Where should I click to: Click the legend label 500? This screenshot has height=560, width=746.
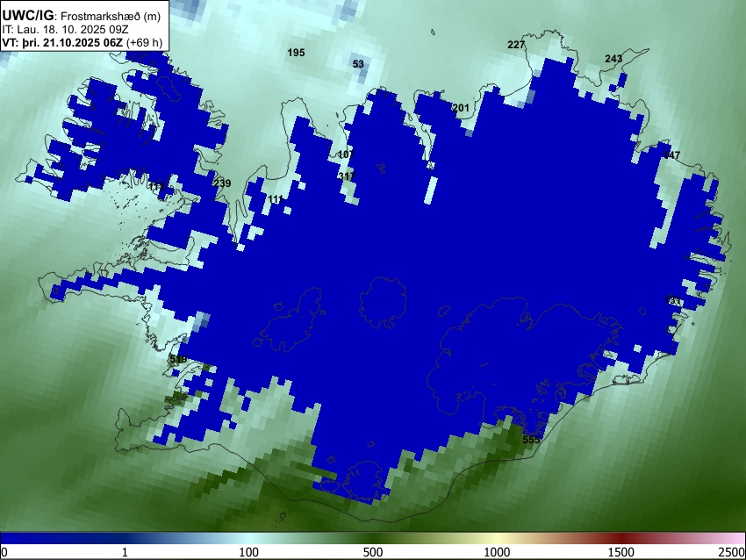pos(373,552)
